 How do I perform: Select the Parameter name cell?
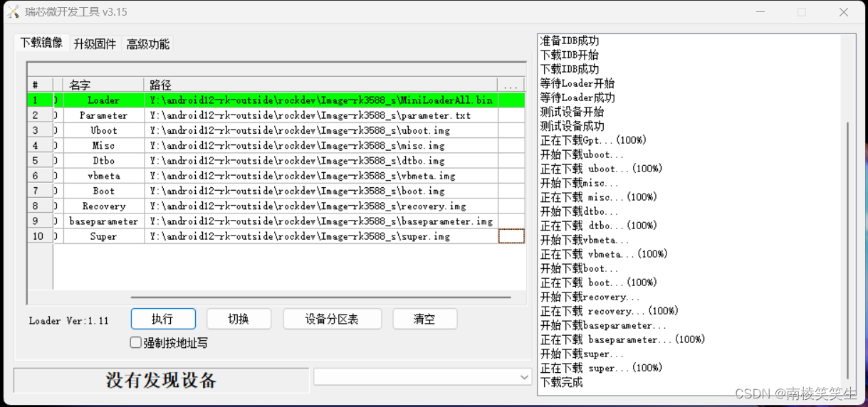pyautogui.click(x=104, y=115)
